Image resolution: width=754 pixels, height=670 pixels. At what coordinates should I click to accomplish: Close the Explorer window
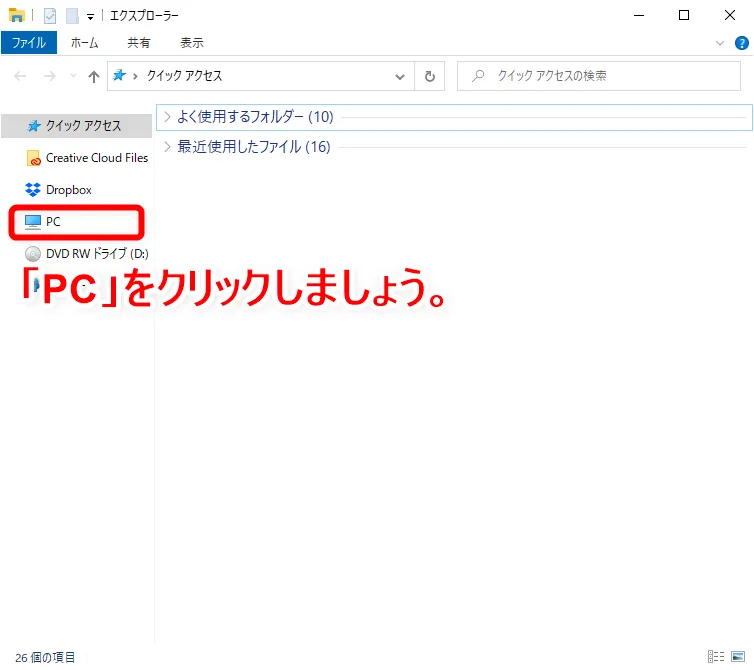(x=729, y=15)
